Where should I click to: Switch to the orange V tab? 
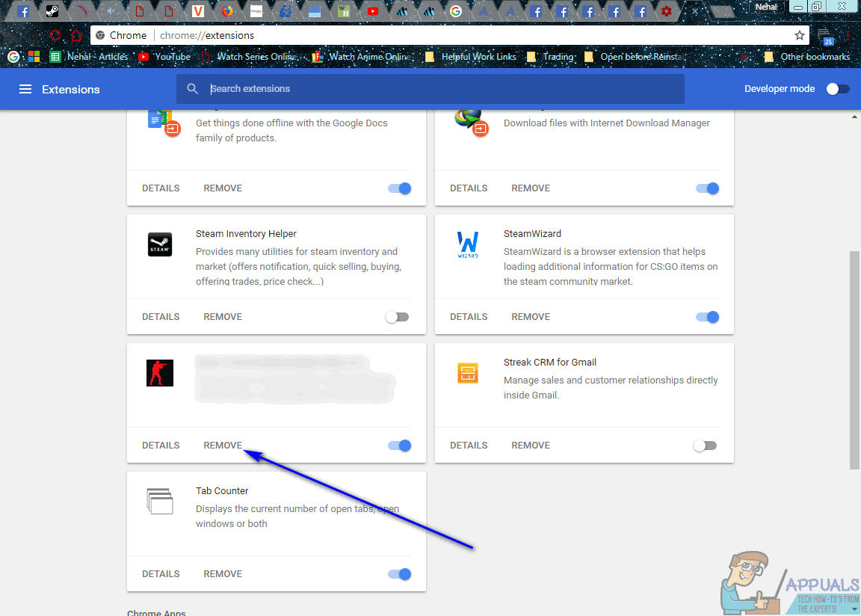pos(197,11)
